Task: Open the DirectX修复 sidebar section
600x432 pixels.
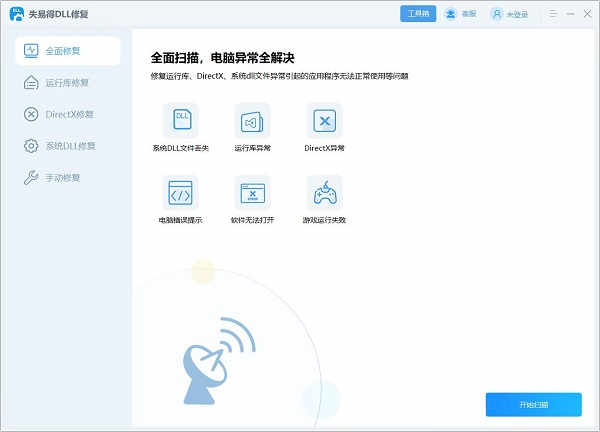Action: click(68, 114)
